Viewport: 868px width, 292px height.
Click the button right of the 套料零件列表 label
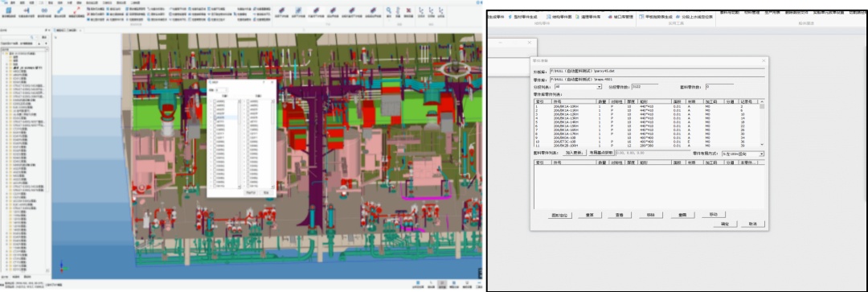click(x=574, y=153)
